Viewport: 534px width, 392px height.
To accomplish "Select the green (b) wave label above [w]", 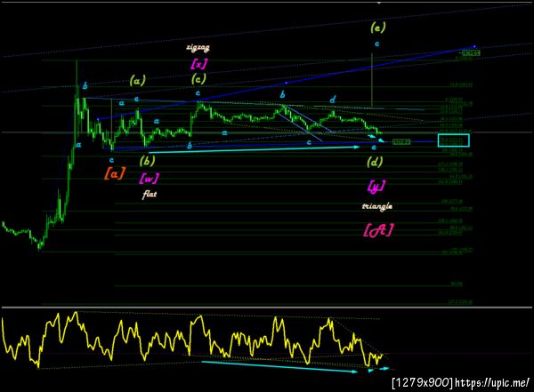I will coord(147,160).
